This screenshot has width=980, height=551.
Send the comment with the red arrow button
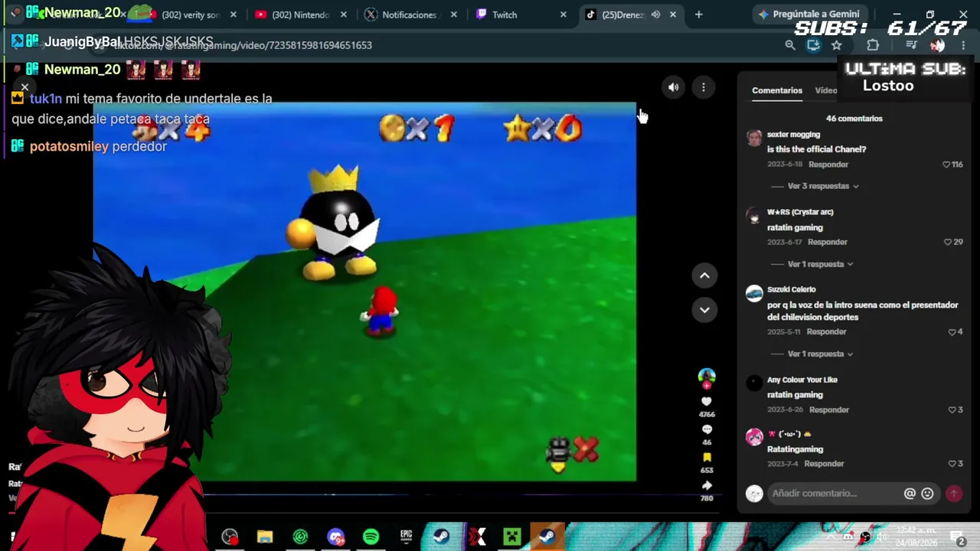[x=954, y=494]
